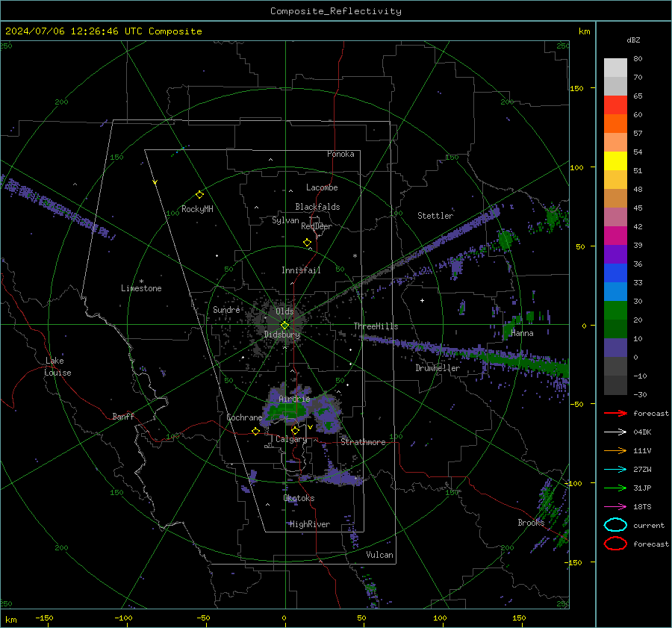The height and width of the screenshot is (628, 672).
Task: Click the Vulcan city label
Action: (379, 555)
